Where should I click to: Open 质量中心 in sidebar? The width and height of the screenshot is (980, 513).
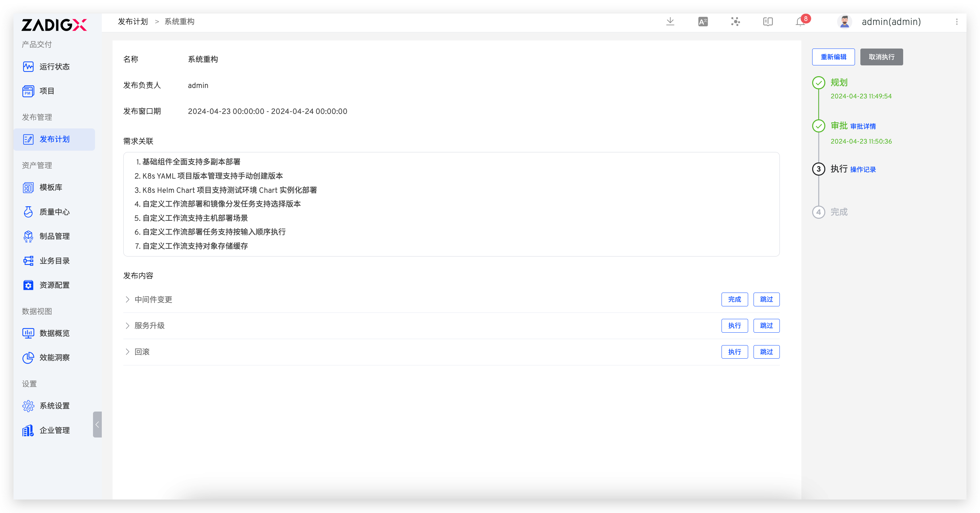(x=54, y=212)
